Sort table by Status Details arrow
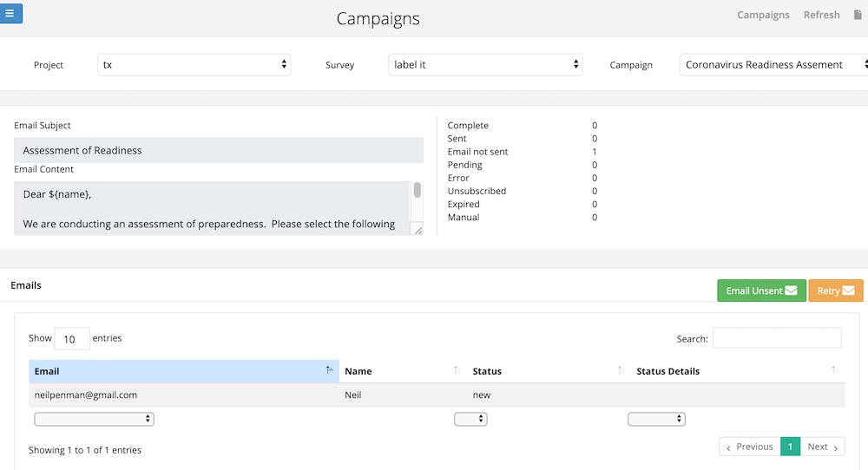 (834, 370)
